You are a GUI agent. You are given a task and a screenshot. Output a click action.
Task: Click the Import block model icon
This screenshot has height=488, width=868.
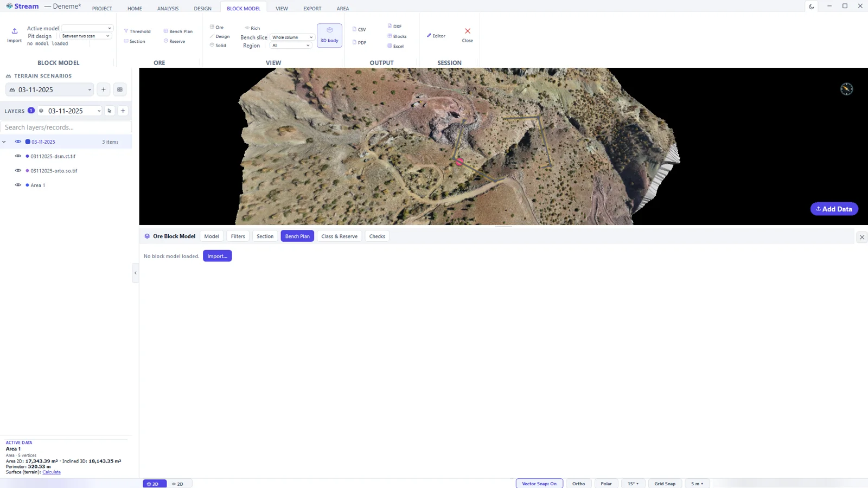click(15, 35)
